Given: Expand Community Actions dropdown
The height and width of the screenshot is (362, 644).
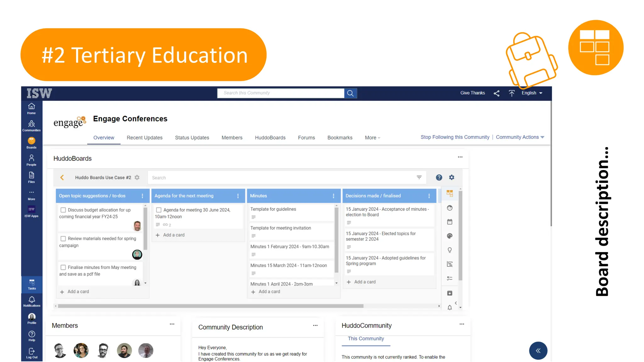Looking at the screenshot, I should point(520,137).
